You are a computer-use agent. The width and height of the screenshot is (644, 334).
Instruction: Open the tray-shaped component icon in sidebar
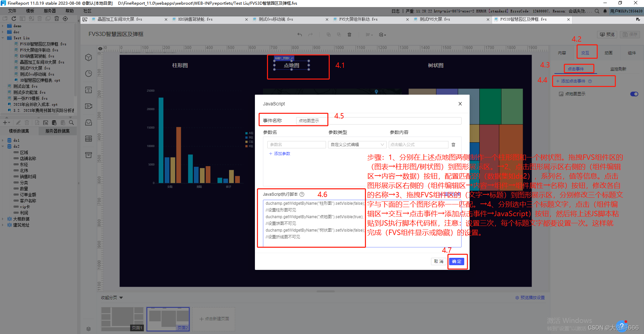pos(89,123)
